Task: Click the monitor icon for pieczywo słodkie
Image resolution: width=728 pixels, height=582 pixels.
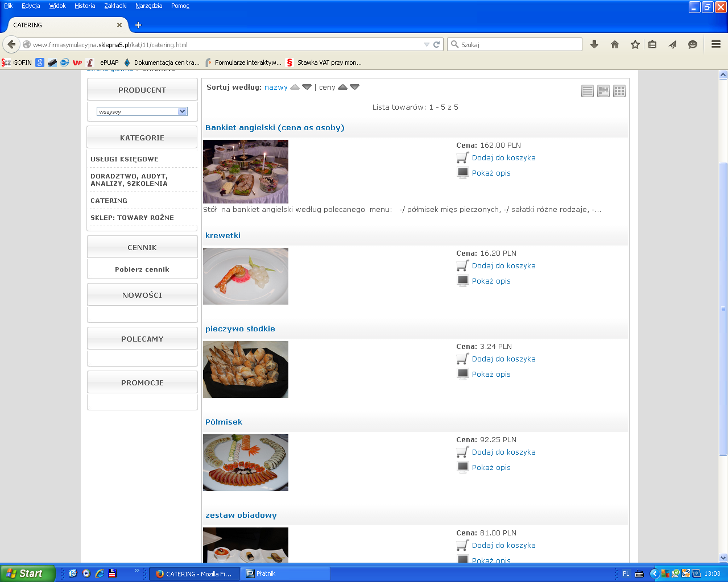Action: pyautogui.click(x=462, y=374)
